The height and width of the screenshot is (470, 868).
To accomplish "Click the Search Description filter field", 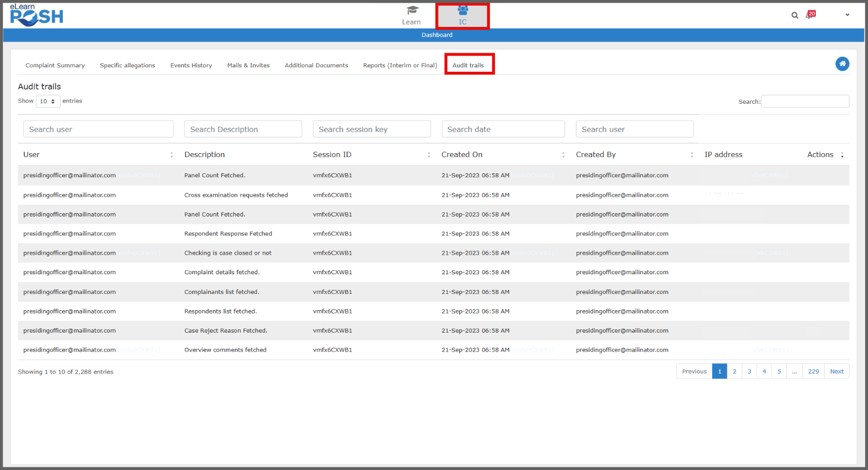I will click(x=243, y=129).
